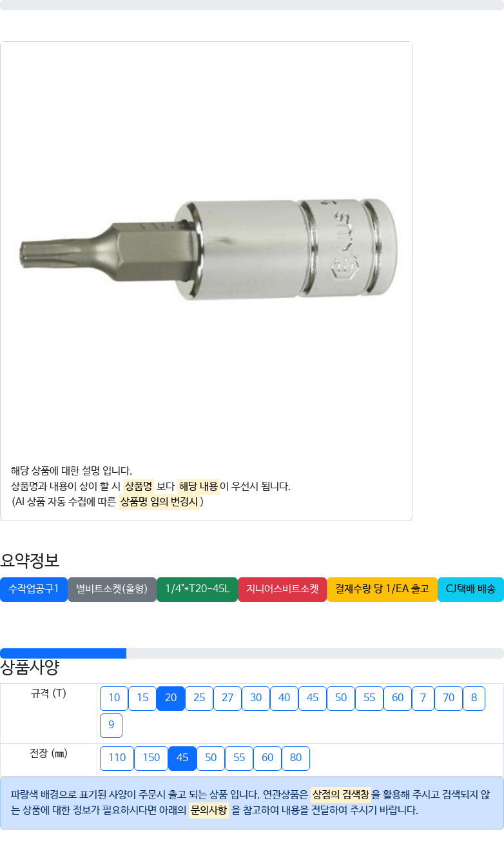Click the yellow 결제수량 당 1/EA 출고 badge
Image resolution: width=504 pixels, height=865 pixels.
point(382,589)
